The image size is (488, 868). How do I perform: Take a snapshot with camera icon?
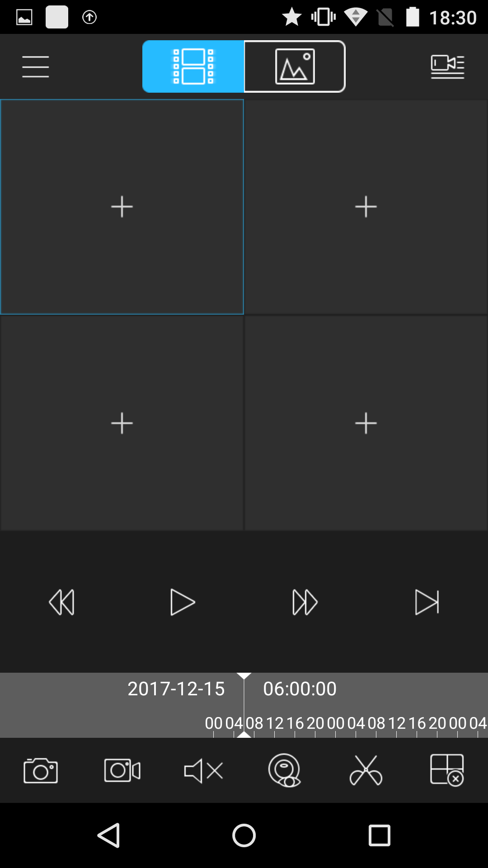[41, 770]
